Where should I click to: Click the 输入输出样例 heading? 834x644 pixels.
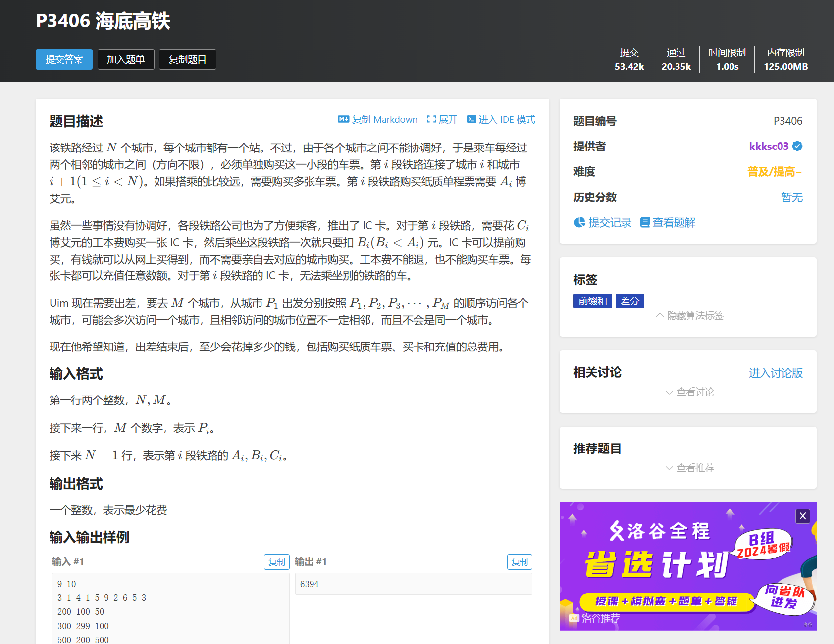(90, 537)
